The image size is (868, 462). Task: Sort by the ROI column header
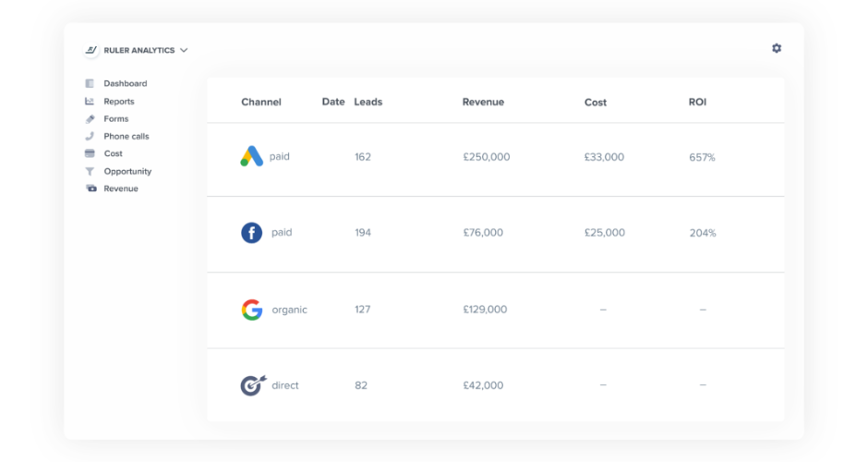pos(697,102)
